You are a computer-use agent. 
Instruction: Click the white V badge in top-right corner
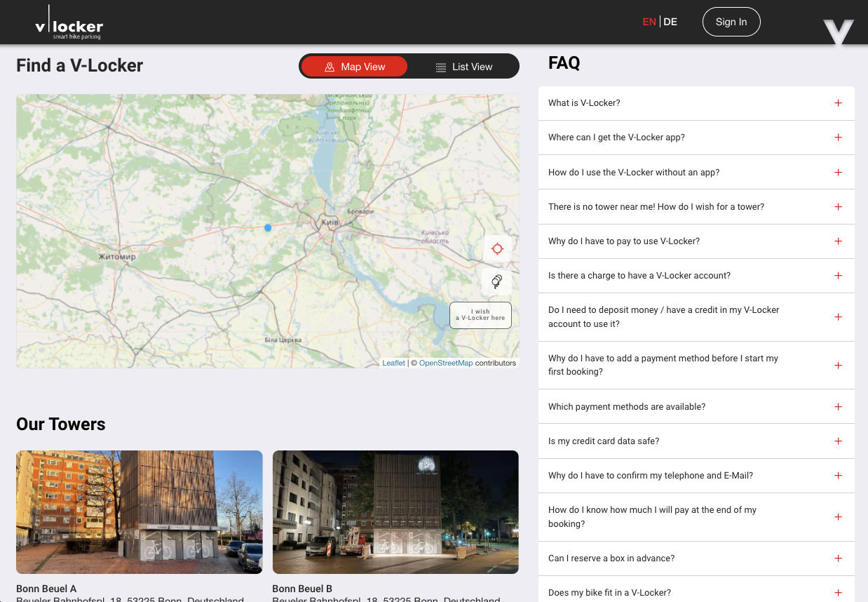point(839,31)
